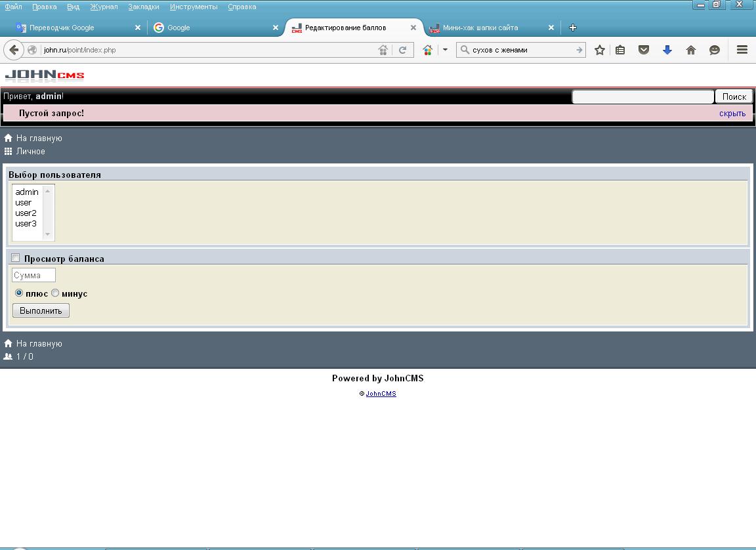Screen dimensions: 756x550
Task: Close the Google tab
Action: point(276,28)
